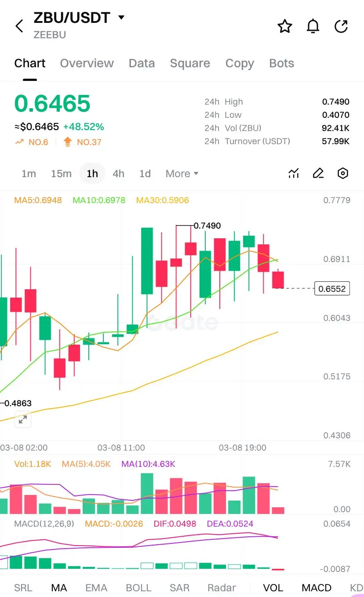Toggle the MA indicator
This screenshot has width=364, height=597.
click(x=59, y=588)
